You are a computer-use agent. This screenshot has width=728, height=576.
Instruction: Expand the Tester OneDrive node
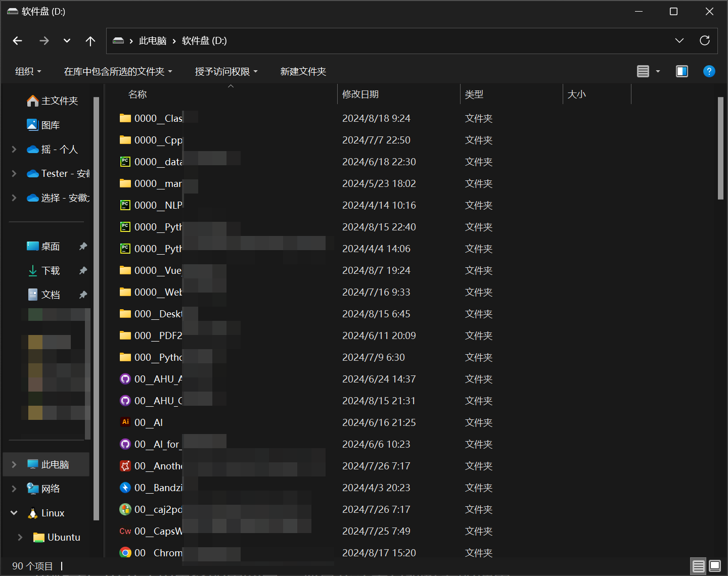click(14, 173)
